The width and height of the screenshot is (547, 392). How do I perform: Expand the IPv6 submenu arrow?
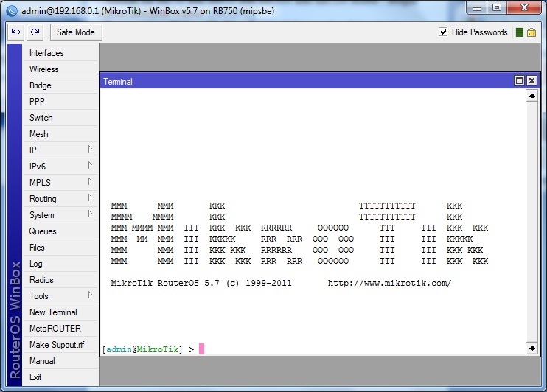[x=90, y=165]
